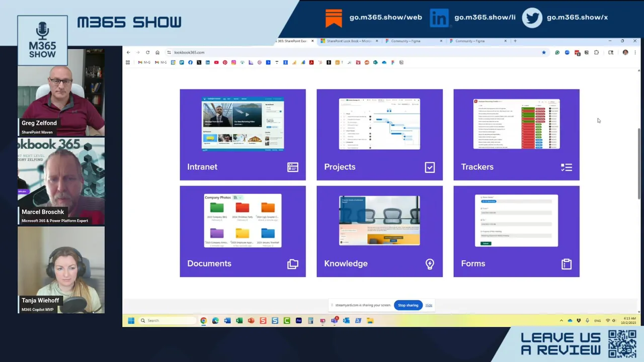Screen dimensions: 644x362
Task: Open Chrome from the taskbar
Action: coord(203,320)
